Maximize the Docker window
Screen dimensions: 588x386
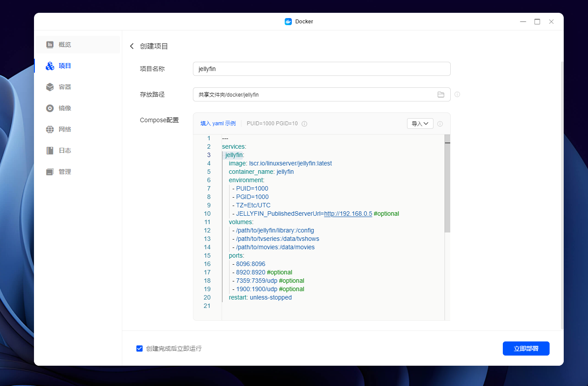[x=537, y=22]
